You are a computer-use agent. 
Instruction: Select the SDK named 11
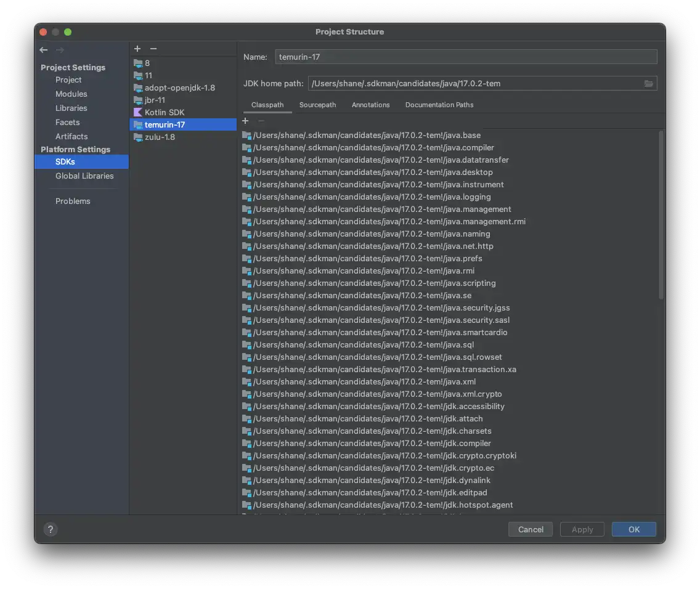[x=183, y=75]
